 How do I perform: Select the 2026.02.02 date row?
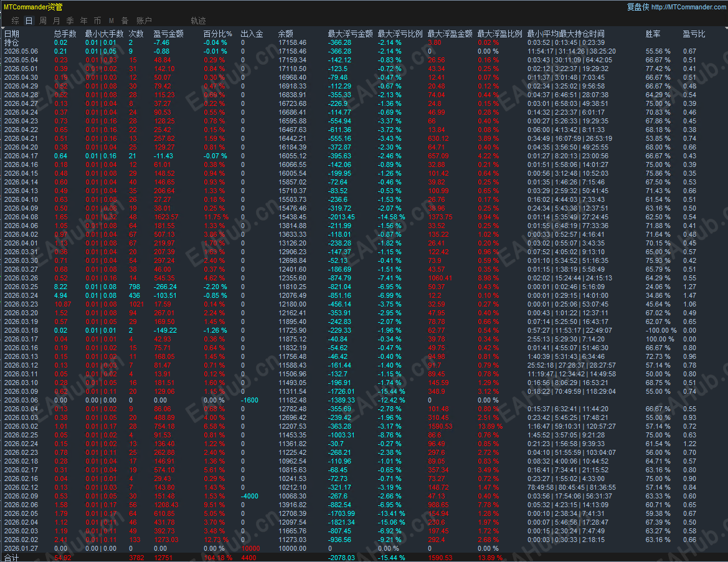click(21, 540)
